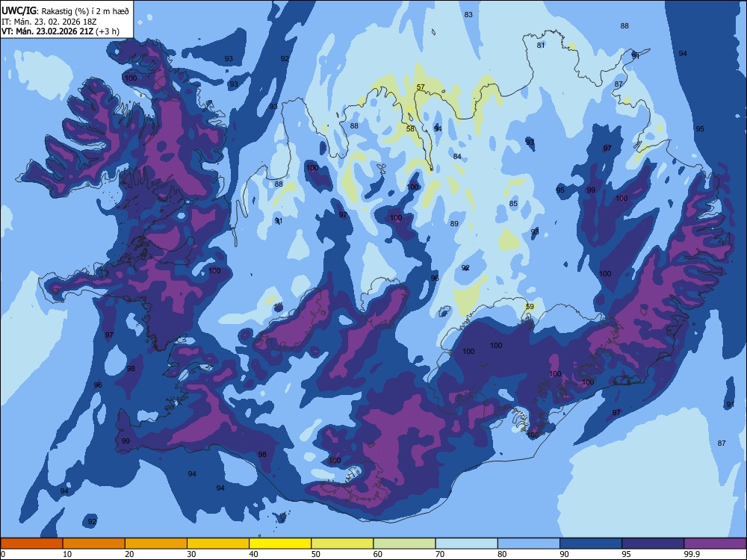The height and width of the screenshot is (560, 747).
Task: Click the light green 60–70 legend swatch
Action: pyautogui.click(x=404, y=544)
